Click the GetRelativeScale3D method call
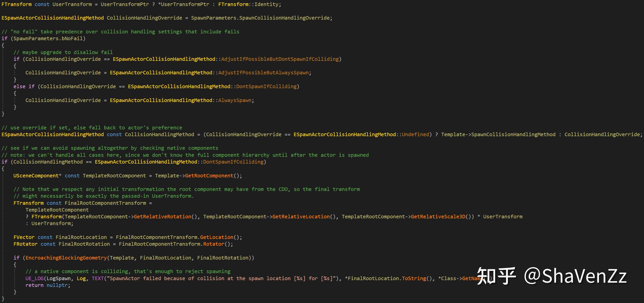Image resolution: width=644 pixels, height=303 pixels. [438, 217]
